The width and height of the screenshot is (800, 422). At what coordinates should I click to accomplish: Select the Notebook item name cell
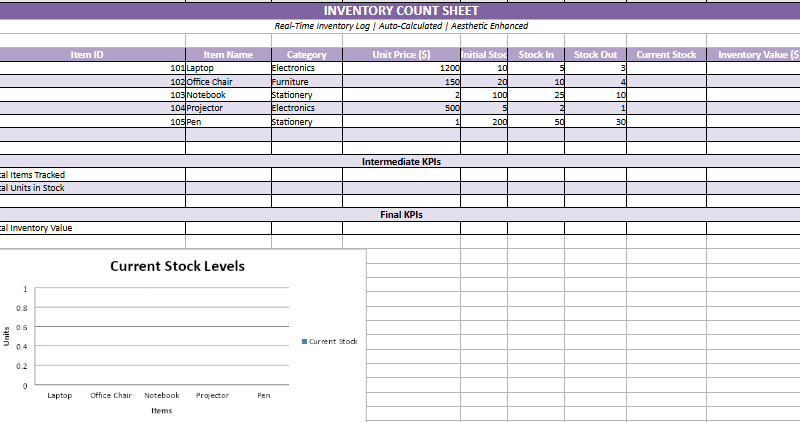[x=228, y=95]
